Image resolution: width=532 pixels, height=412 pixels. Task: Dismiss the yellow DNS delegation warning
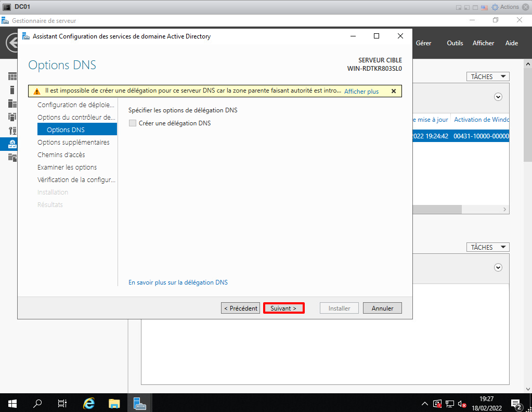[x=394, y=91]
